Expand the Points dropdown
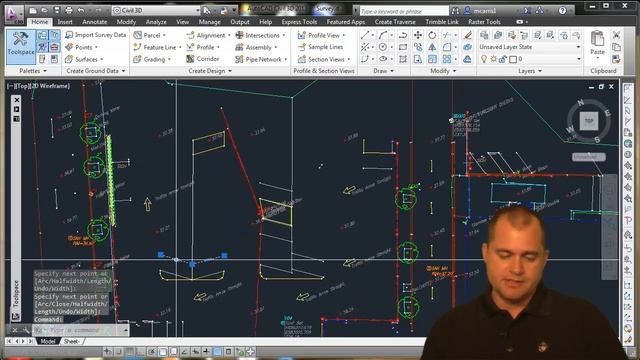 click(x=96, y=47)
